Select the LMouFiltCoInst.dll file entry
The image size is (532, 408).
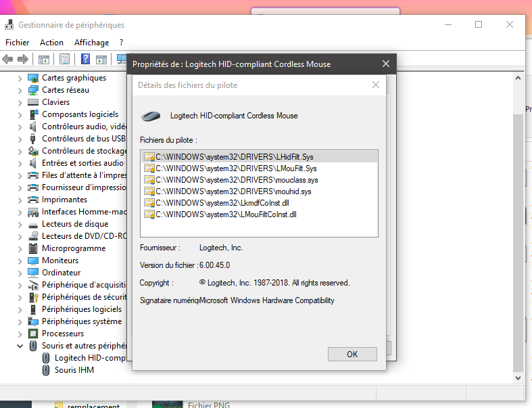[259, 214]
